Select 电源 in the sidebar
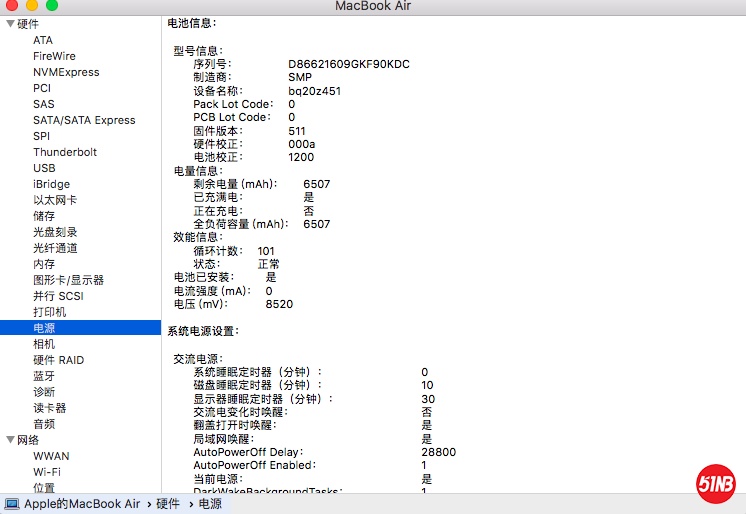746x514 pixels. tap(44, 328)
